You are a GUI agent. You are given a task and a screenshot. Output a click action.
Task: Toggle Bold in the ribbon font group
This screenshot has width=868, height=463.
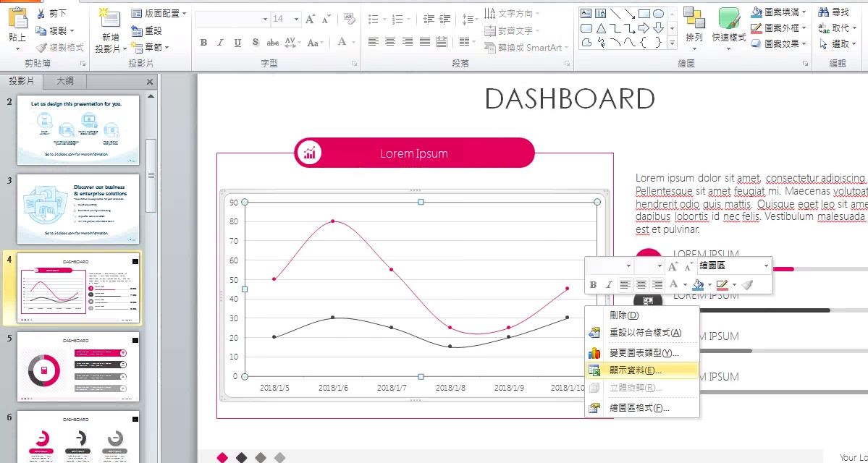(203, 43)
